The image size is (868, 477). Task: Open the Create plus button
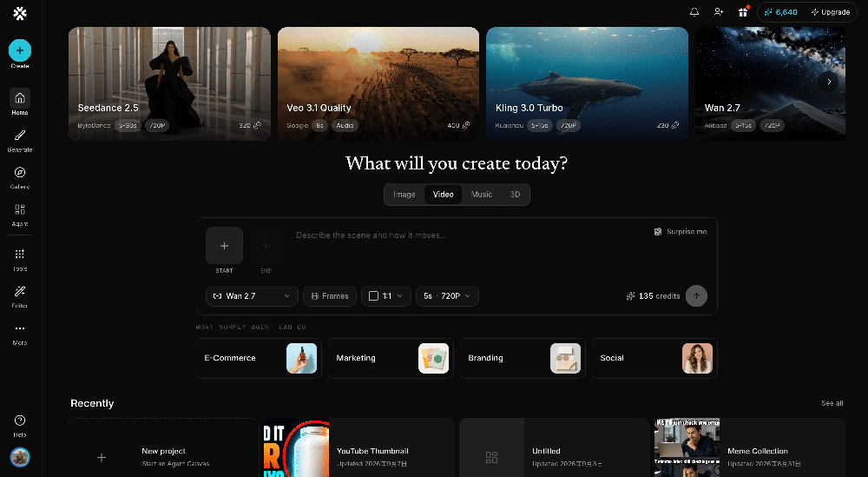pos(20,50)
